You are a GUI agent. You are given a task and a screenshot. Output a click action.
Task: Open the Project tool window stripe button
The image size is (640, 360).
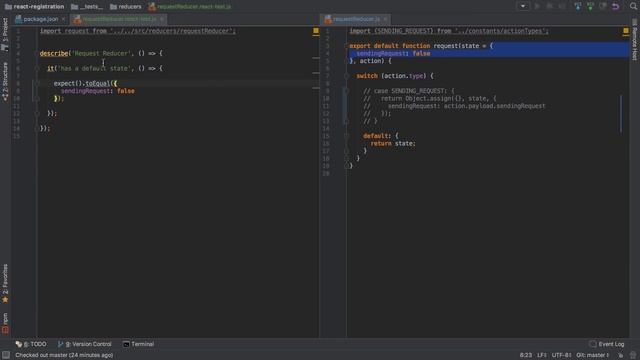[x=5, y=34]
